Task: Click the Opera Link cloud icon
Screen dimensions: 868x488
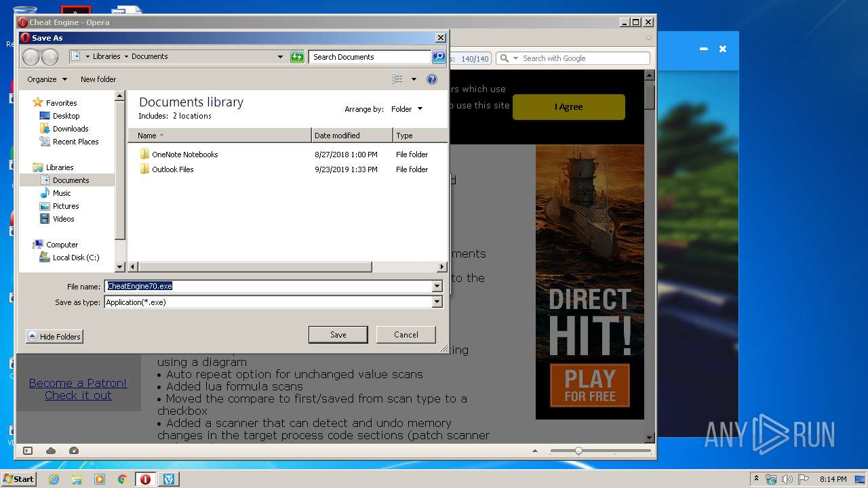Action: [51, 451]
